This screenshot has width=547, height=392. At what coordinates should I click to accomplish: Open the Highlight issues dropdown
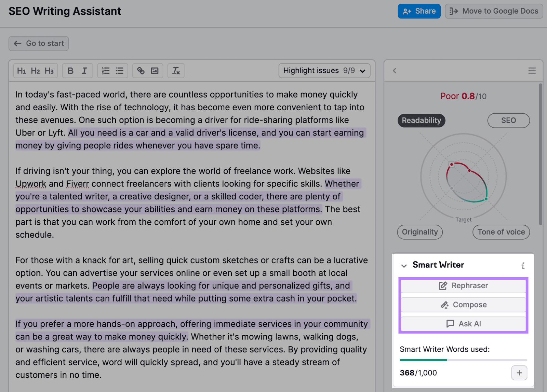click(x=324, y=71)
